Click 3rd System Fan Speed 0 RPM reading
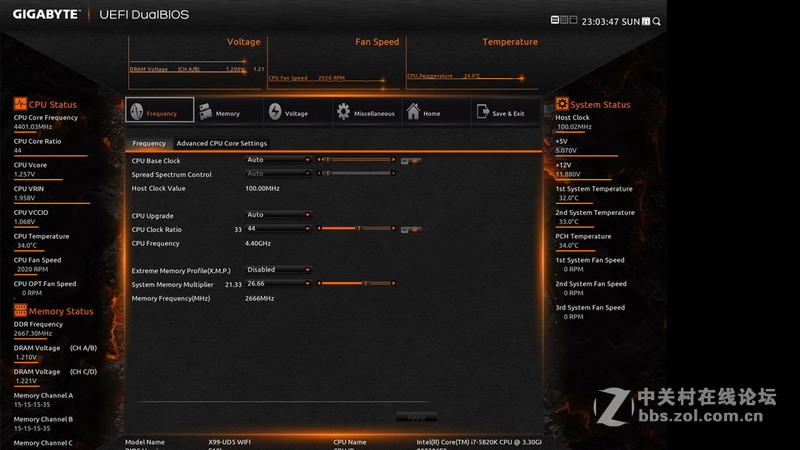 [x=573, y=317]
